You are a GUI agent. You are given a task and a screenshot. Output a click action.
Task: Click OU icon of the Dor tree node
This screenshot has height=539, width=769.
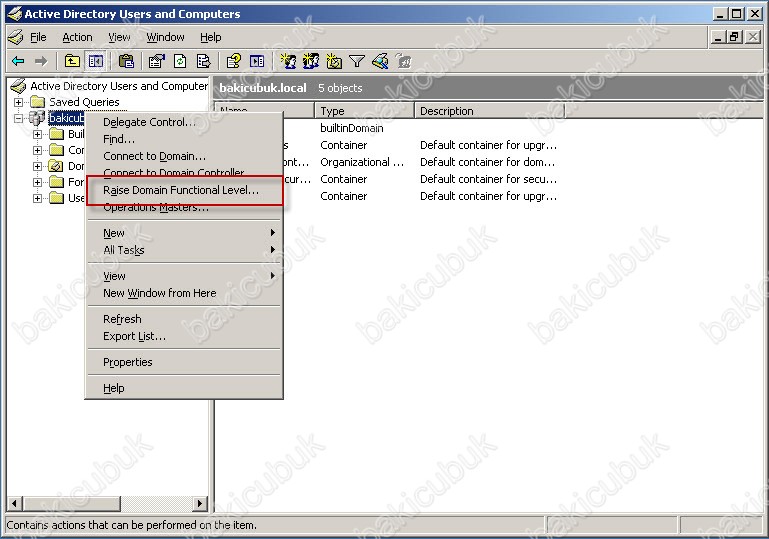pos(57,166)
